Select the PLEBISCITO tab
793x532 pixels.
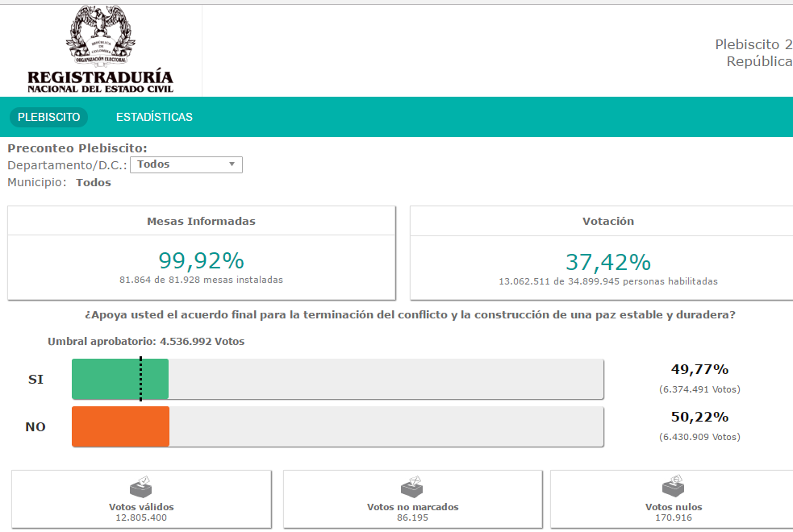(48, 117)
